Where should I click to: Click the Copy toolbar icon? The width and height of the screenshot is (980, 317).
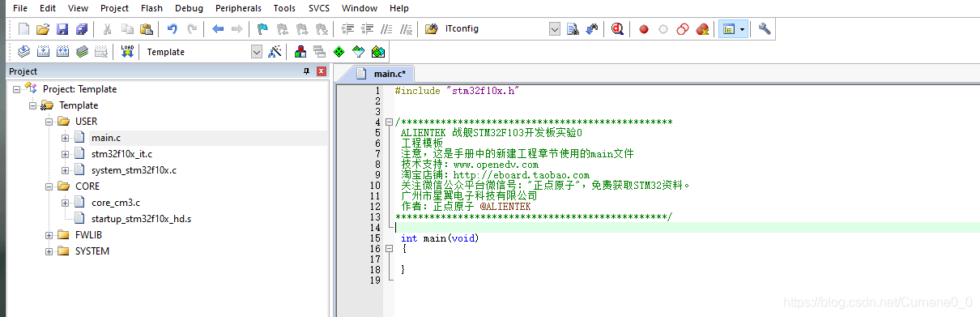click(127, 29)
